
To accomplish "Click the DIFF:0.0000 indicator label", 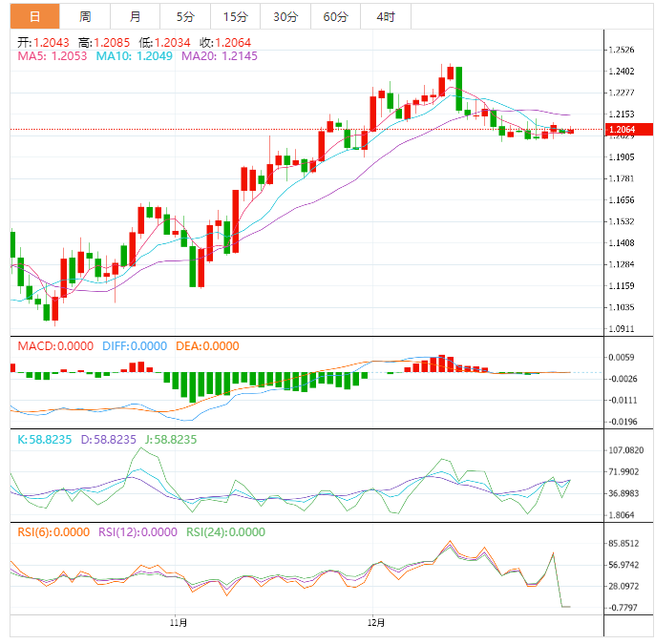I will [135, 346].
